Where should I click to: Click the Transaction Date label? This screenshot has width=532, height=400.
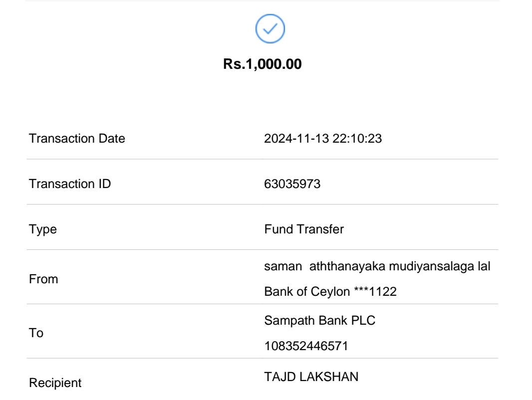click(x=77, y=139)
